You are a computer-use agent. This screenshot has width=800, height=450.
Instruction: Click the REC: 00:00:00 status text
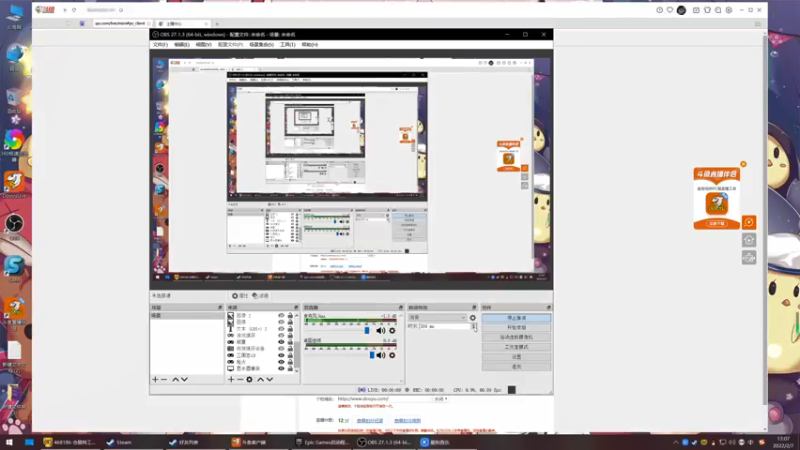click(x=428, y=390)
